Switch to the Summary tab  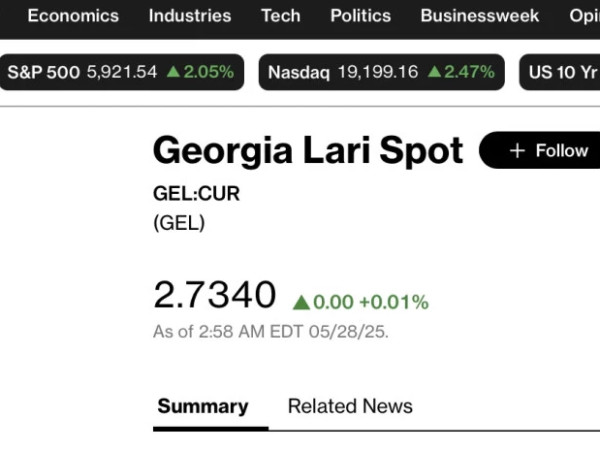click(203, 406)
